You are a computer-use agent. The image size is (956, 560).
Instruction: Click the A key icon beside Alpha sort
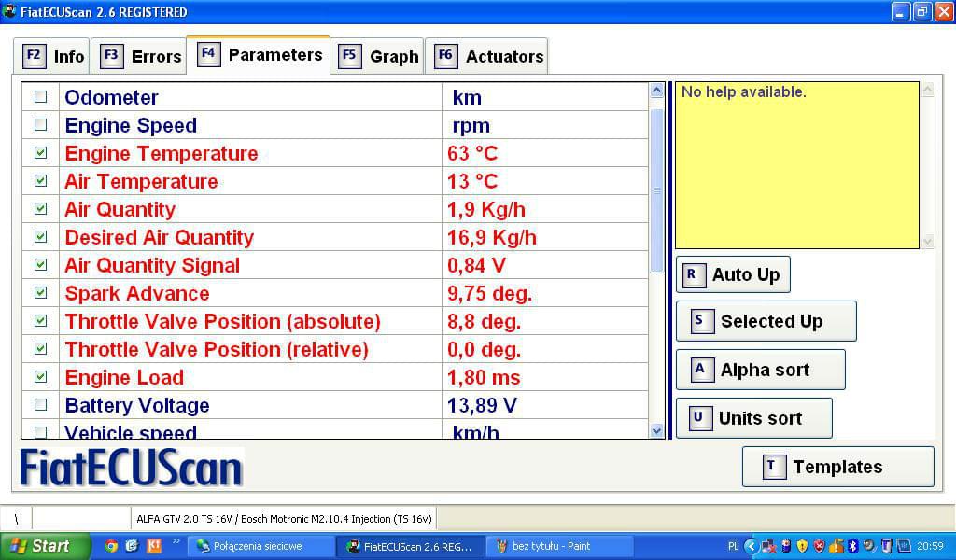701,370
